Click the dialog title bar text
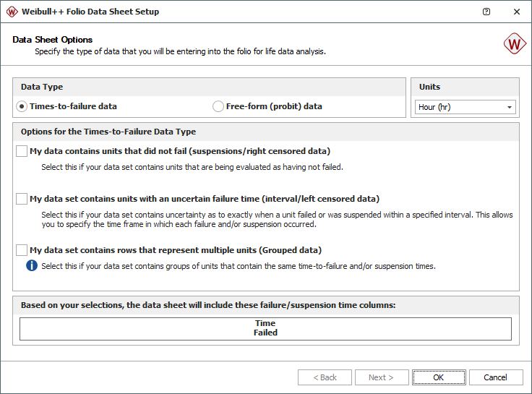 click(90, 12)
